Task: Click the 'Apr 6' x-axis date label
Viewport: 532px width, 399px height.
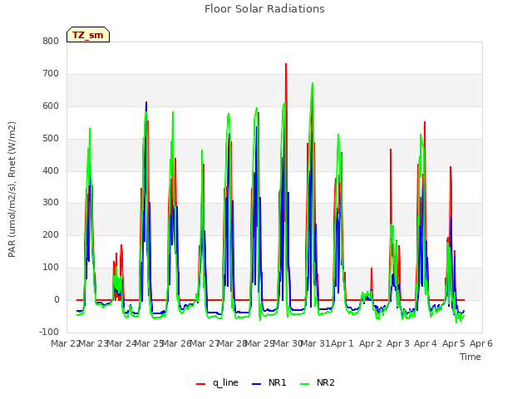Action: [x=481, y=343]
